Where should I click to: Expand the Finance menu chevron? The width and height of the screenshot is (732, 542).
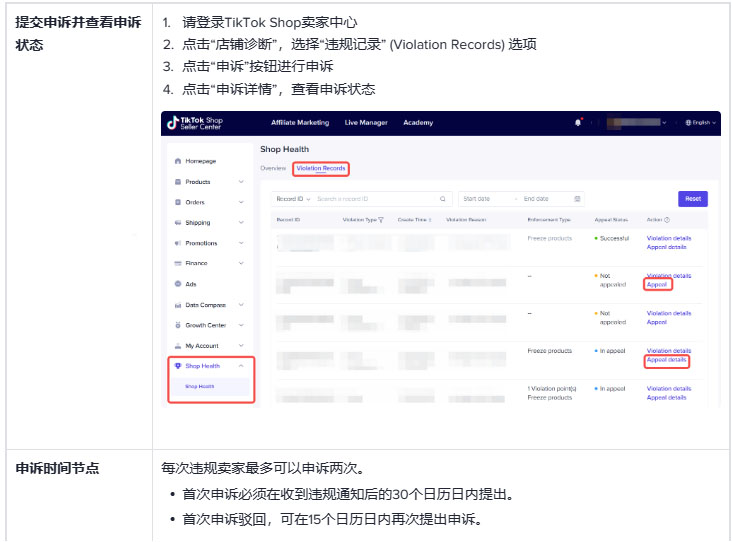(241, 263)
